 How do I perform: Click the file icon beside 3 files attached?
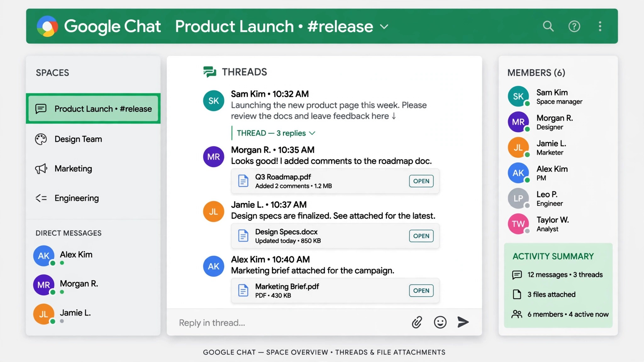click(517, 294)
